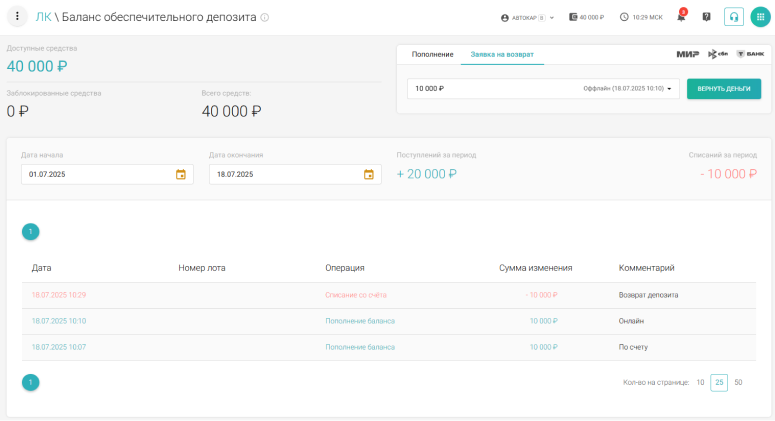
Task: Open notifications bell
Action: [681, 17]
